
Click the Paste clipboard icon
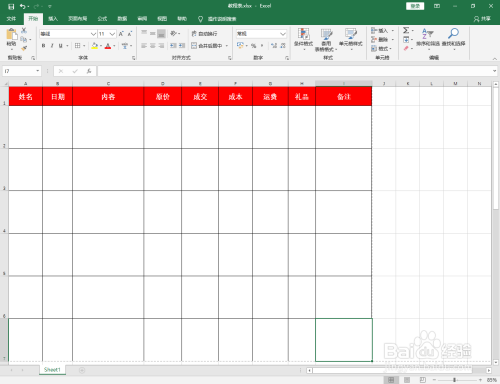[11, 34]
